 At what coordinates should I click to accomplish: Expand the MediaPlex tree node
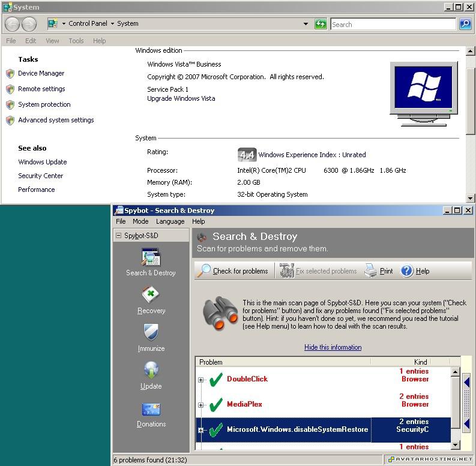(x=200, y=405)
